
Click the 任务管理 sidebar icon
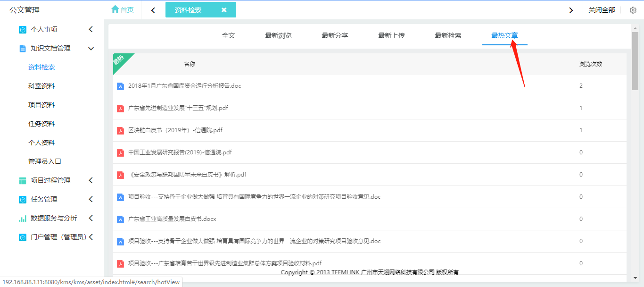pyautogui.click(x=22, y=199)
